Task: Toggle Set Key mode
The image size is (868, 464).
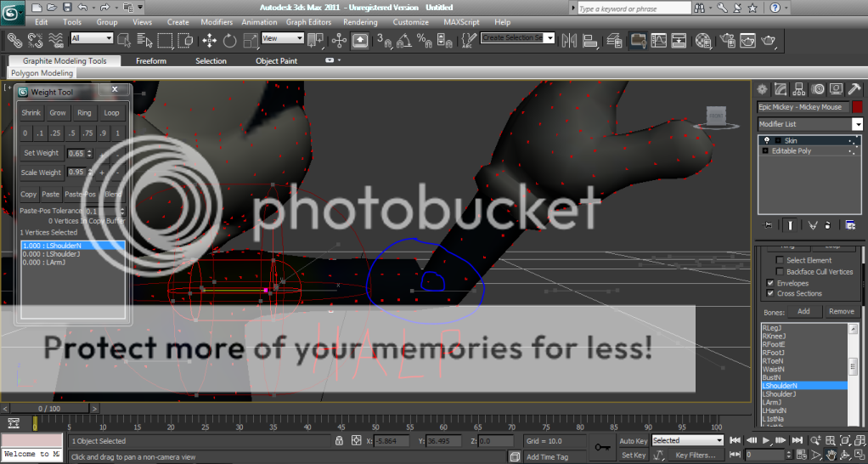Action: [x=633, y=456]
